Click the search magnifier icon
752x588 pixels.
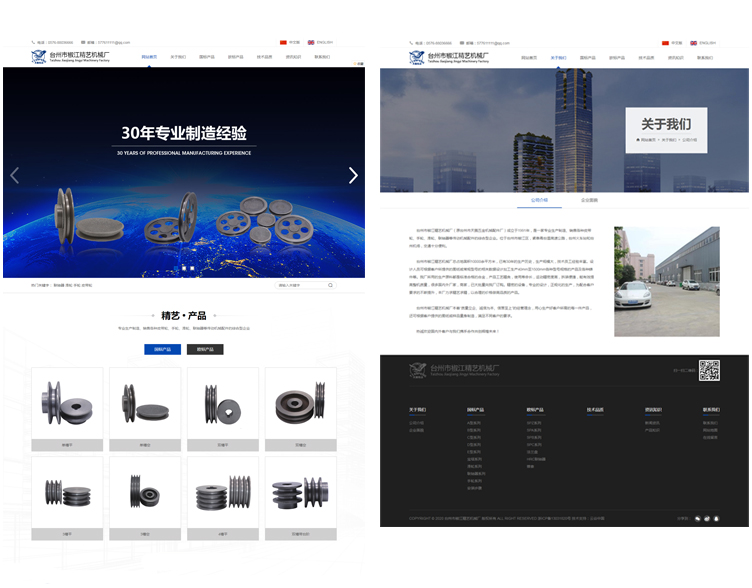click(x=330, y=285)
